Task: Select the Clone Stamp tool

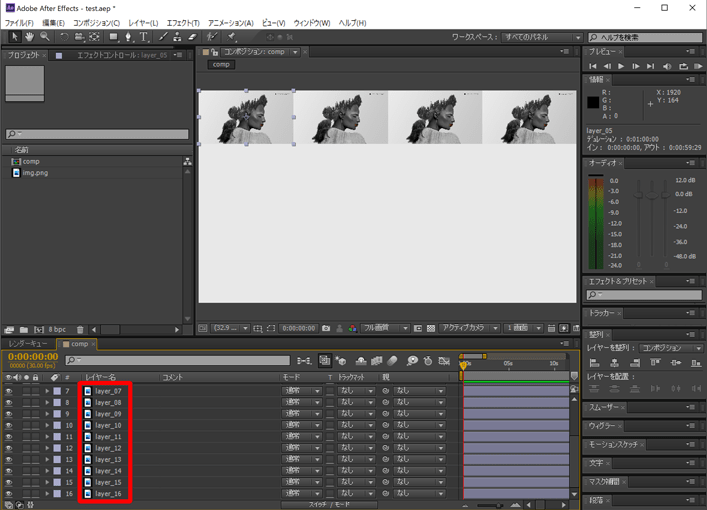Action: (x=177, y=37)
